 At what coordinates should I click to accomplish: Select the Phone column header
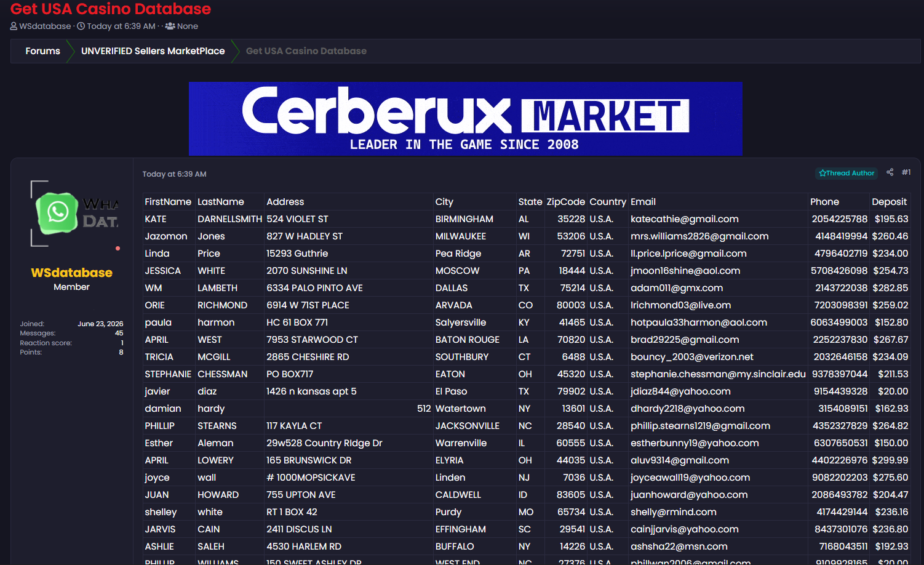tap(824, 202)
